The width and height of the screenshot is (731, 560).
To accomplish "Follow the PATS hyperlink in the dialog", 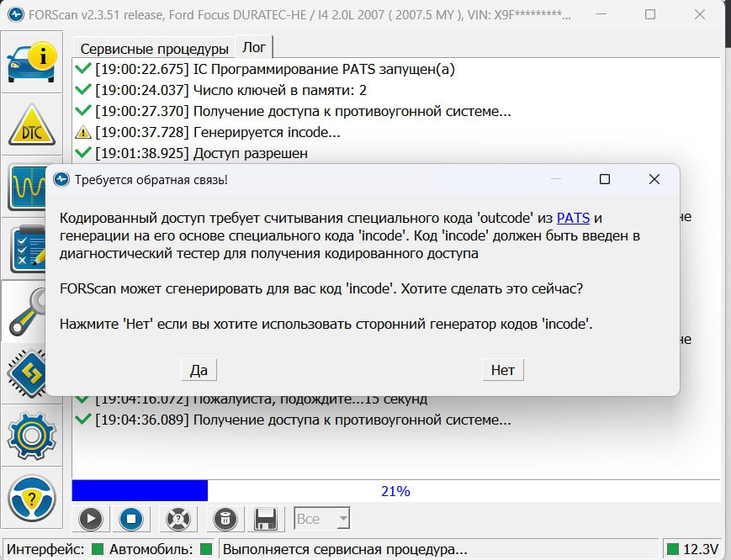I will click(x=574, y=218).
